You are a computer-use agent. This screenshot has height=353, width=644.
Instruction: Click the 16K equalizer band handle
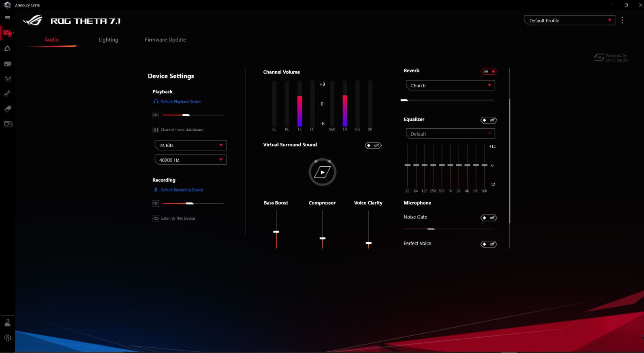coord(485,165)
